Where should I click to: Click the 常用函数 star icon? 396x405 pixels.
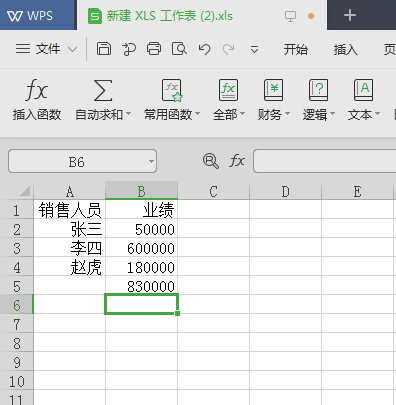(172, 90)
